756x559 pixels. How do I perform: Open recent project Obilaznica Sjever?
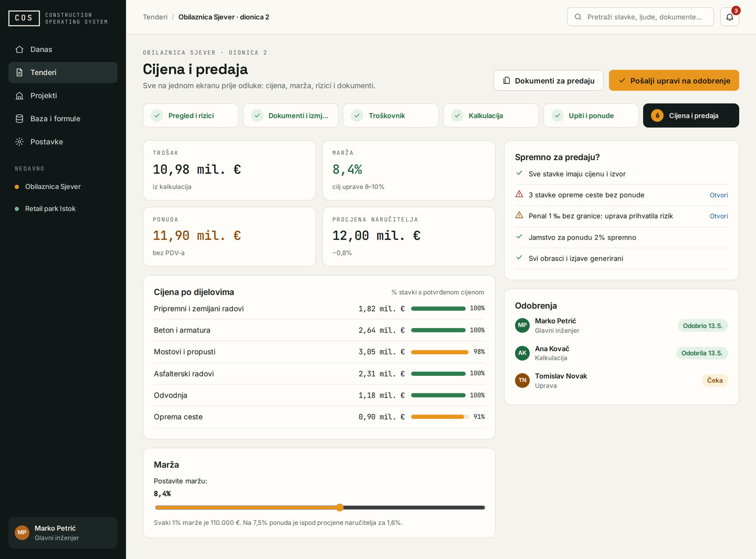63,187
